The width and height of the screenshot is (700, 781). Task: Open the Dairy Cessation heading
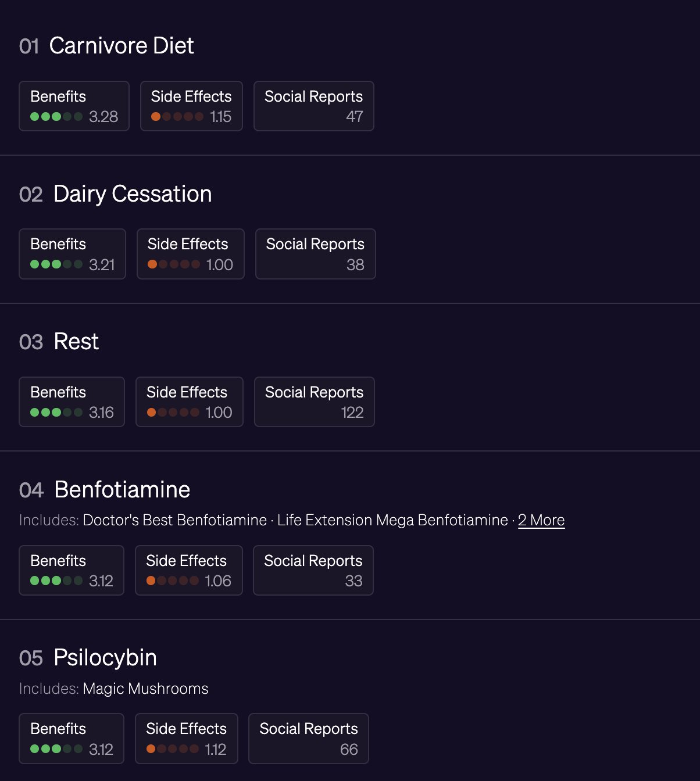pos(133,194)
